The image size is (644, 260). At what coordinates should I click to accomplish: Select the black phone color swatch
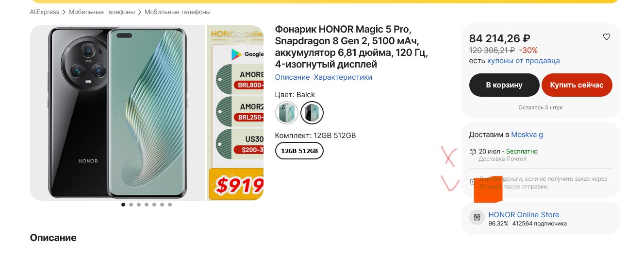pyautogui.click(x=312, y=113)
